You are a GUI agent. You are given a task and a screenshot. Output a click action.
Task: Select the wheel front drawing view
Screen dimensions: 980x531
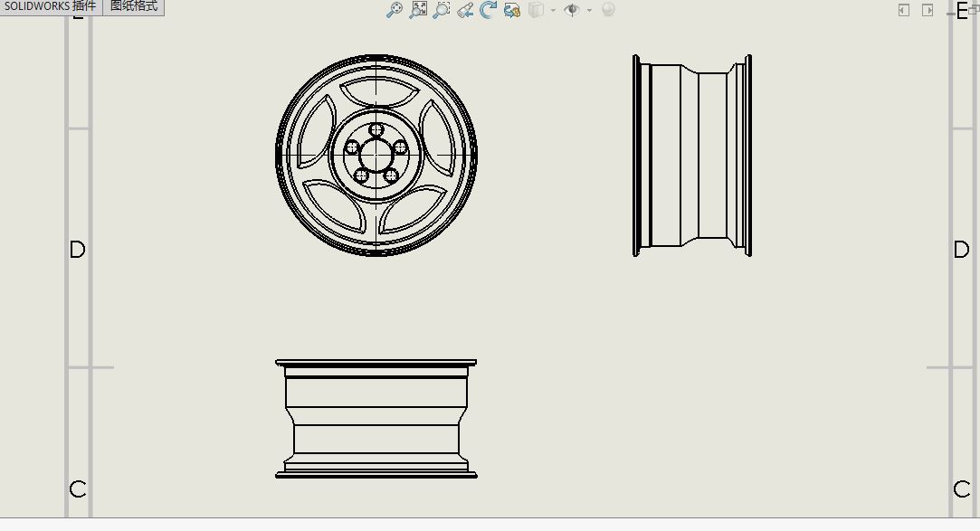click(x=376, y=155)
